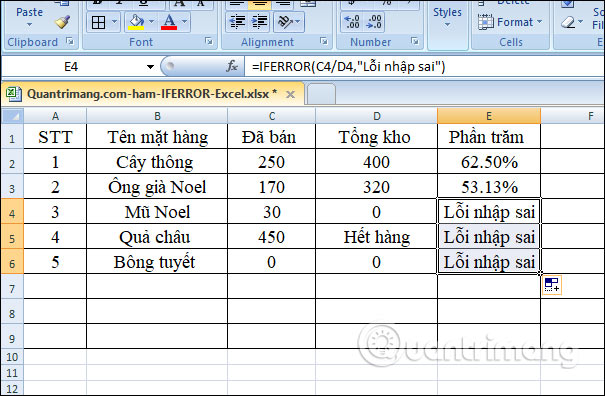
Task: Click the blank new tab next to the workbook tab
Action: point(321,94)
